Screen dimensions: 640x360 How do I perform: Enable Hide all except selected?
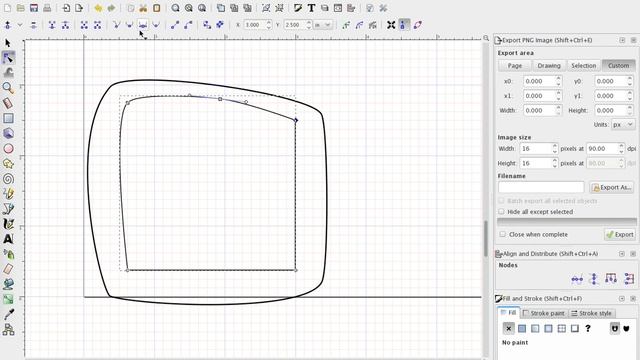502,211
